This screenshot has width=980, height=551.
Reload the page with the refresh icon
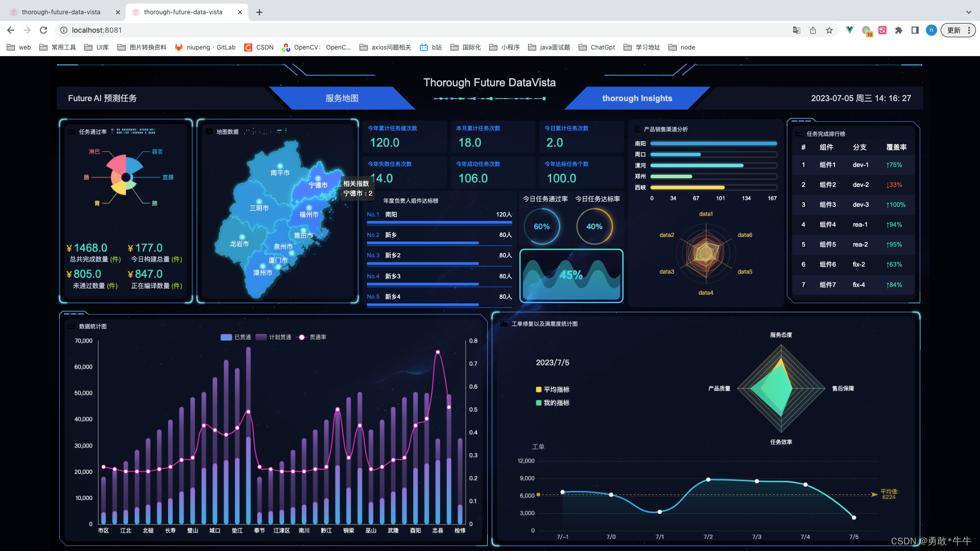point(43,30)
